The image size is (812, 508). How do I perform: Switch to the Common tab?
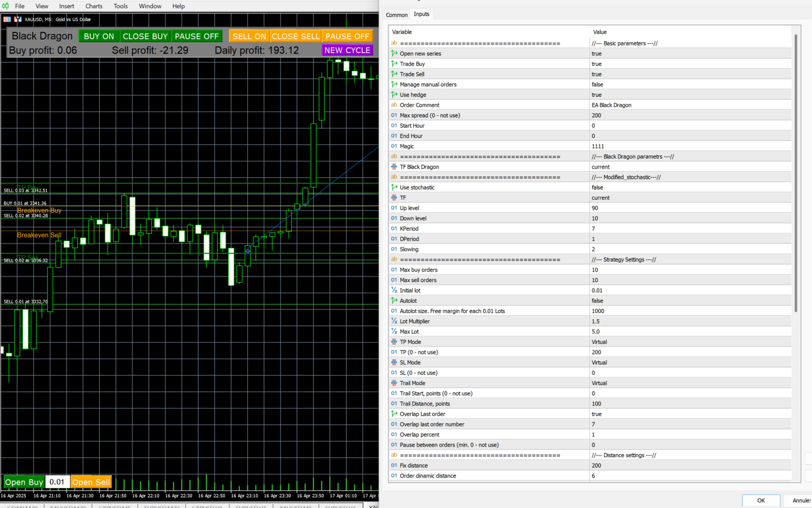pos(397,15)
